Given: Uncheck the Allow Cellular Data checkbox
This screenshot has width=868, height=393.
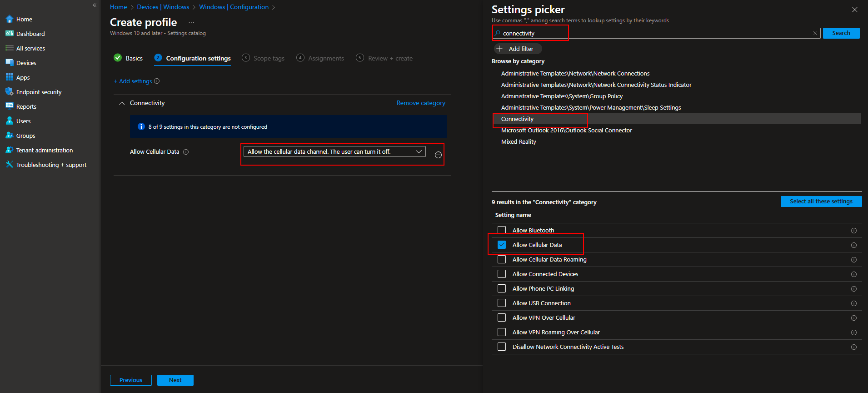Looking at the screenshot, I should (x=502, y=245).
